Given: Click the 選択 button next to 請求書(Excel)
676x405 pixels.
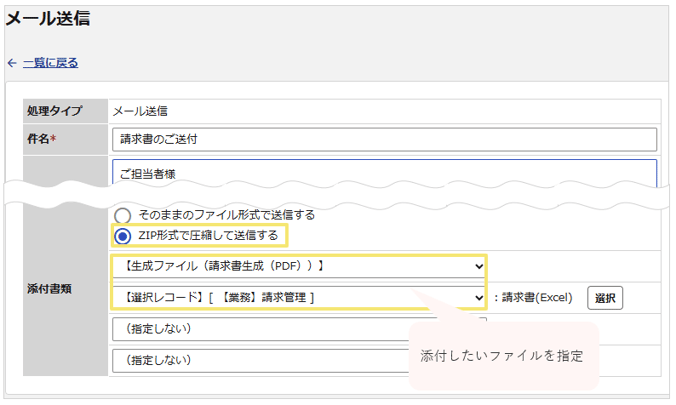Looking at the screenshot, I should click(x=605, y=298).
